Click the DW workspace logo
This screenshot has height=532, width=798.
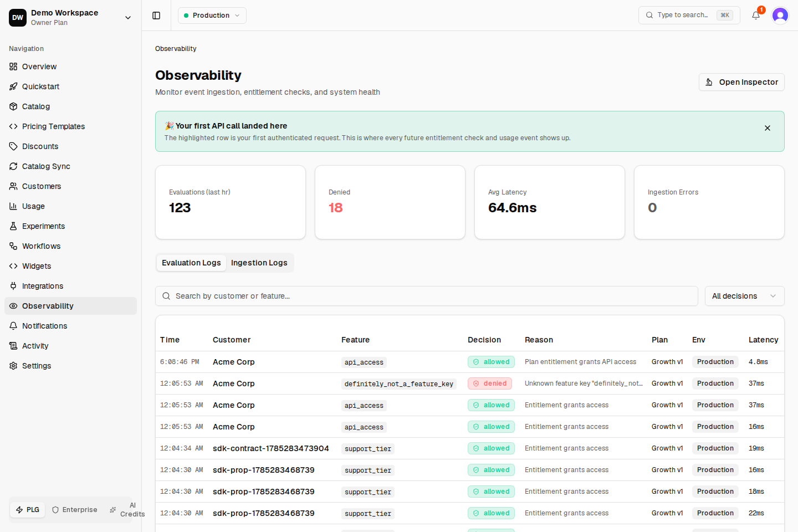(18, 17)
